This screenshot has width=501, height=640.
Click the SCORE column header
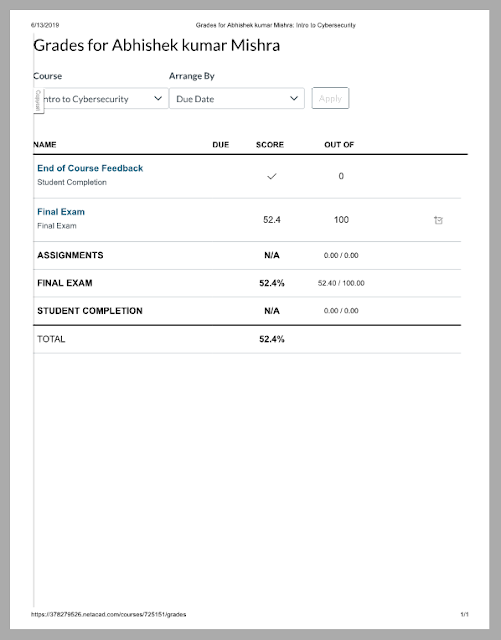pos(270,144)
